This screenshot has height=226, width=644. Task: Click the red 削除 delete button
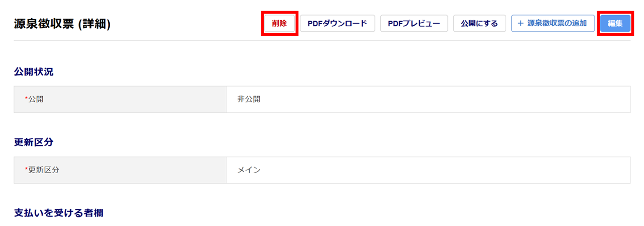(279, 24)
